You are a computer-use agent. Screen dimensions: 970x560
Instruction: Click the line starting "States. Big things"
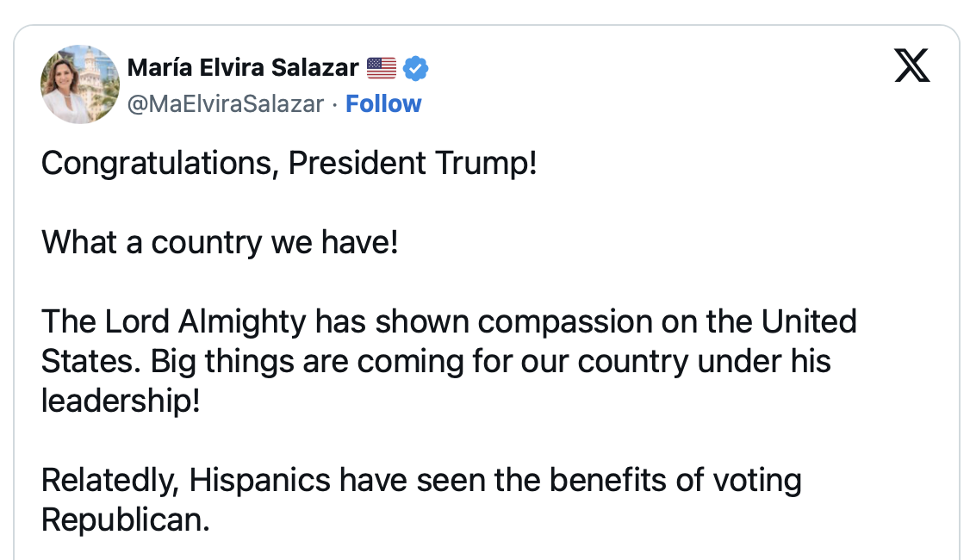point(436,361)
